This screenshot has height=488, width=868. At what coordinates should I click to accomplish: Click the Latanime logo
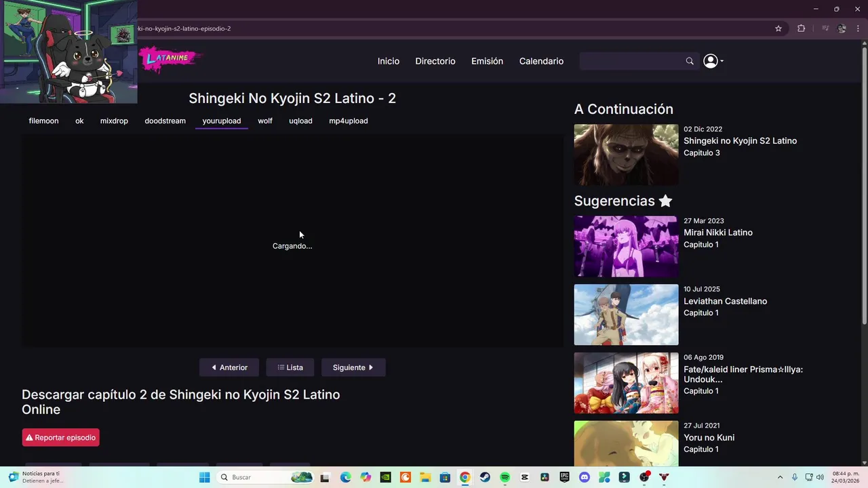(x=170, y=60)
